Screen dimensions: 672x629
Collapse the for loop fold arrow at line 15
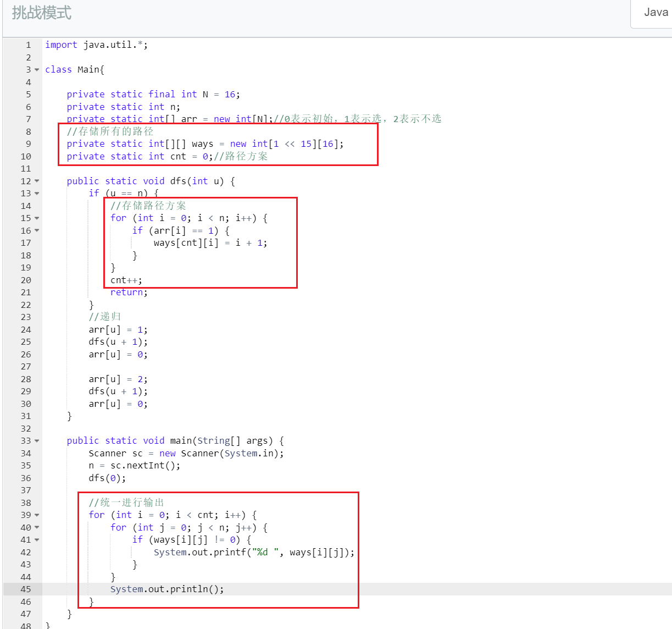click(x=37, y=218)
